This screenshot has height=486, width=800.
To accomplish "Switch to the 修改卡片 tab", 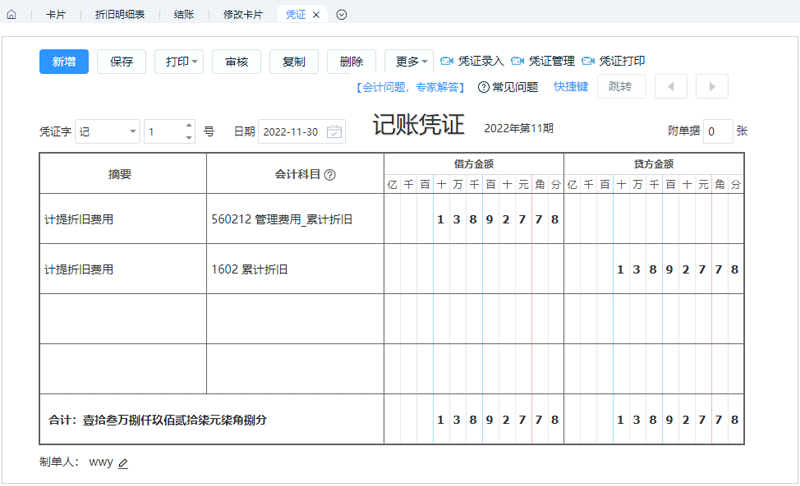I will tap(243, 15).
